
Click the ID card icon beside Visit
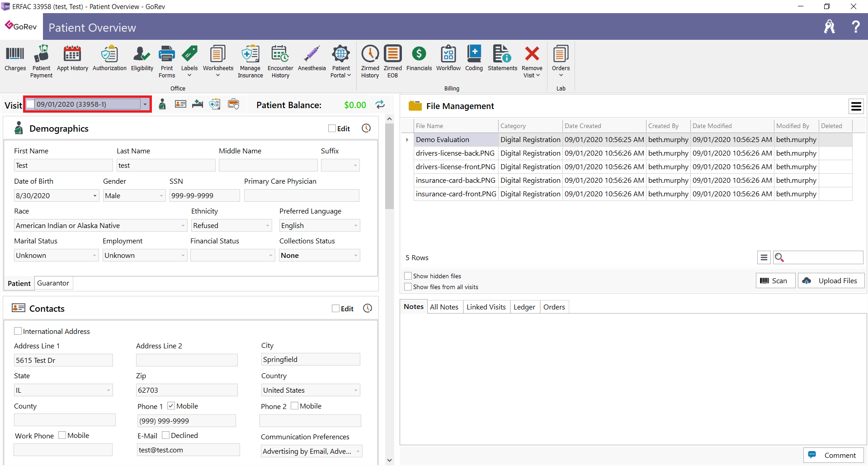click(x=180, y=105)
